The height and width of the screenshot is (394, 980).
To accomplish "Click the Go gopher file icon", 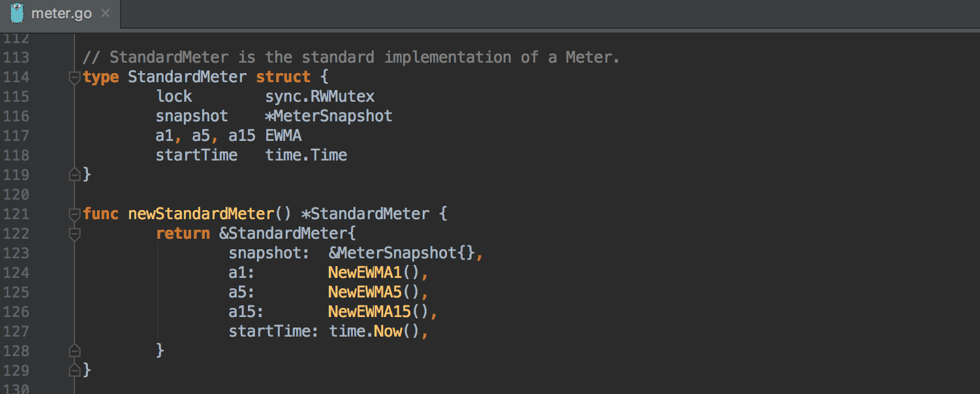I will tap(17, 13).
